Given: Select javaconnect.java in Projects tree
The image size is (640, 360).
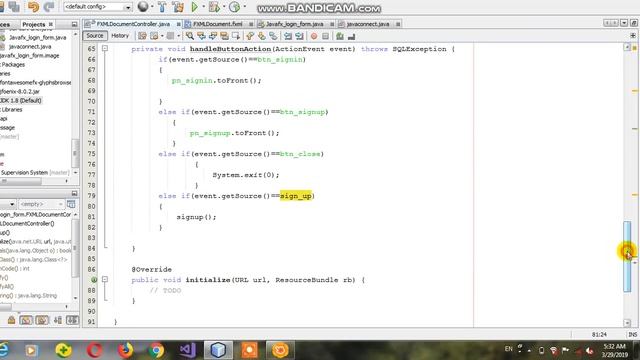Looking at the screenshot, I should [x=30, y=47].
